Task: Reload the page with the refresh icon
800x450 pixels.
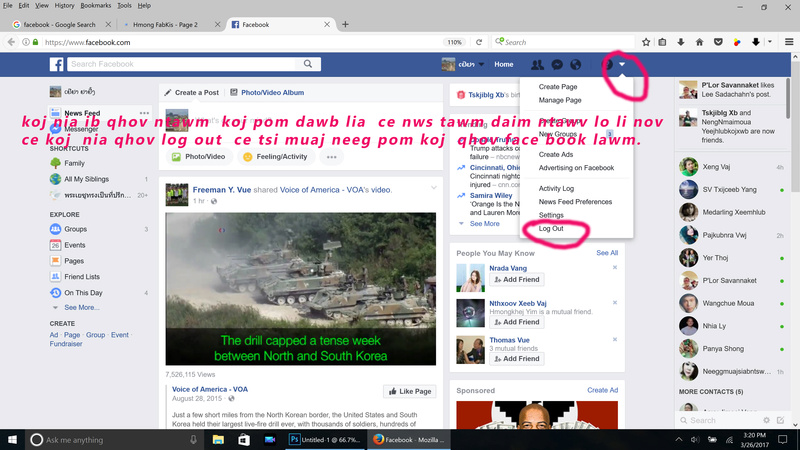Action: (479, 42)
